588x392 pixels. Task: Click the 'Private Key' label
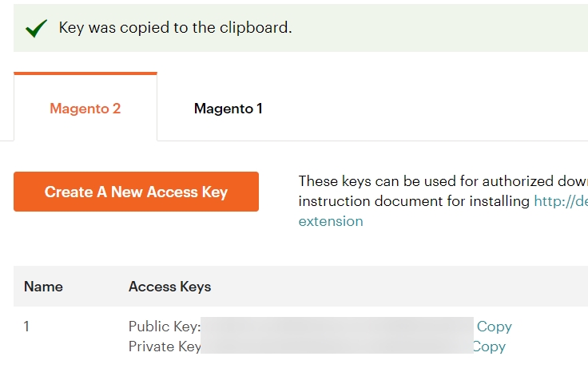(165, 346)
